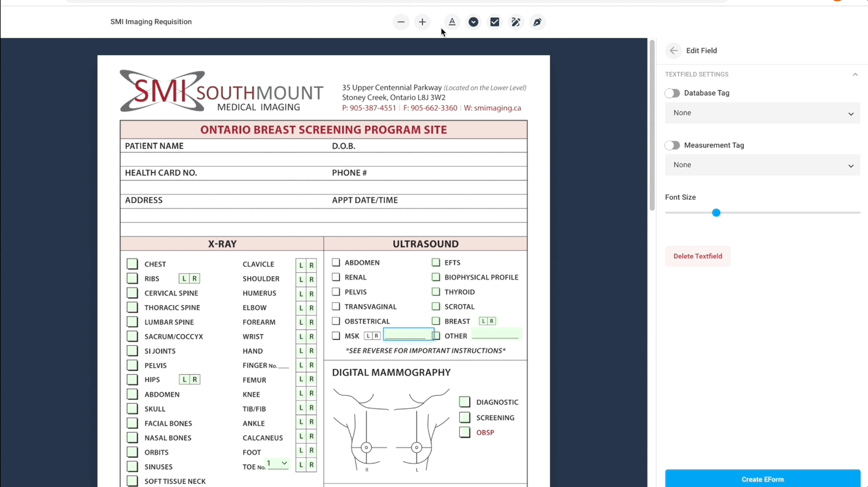The width and height of the screenshot is (868, 487).
Task: Click Delete Textfield button
Action: pos(698,257)
